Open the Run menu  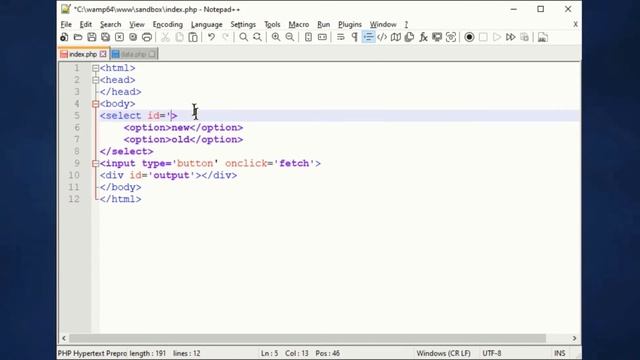tap(323, 24)
